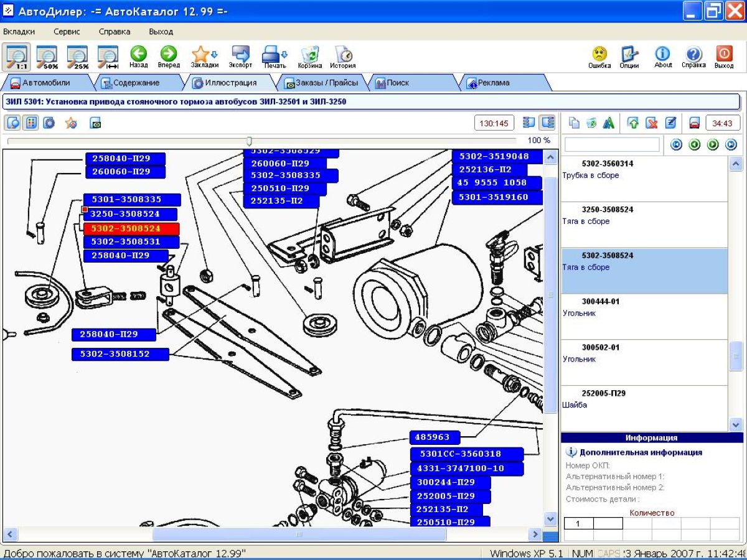Click the green refresh icon in the parts toolbar
This screenshot has height=560, width=747.
pyautogui.click(x=591, y=123)
